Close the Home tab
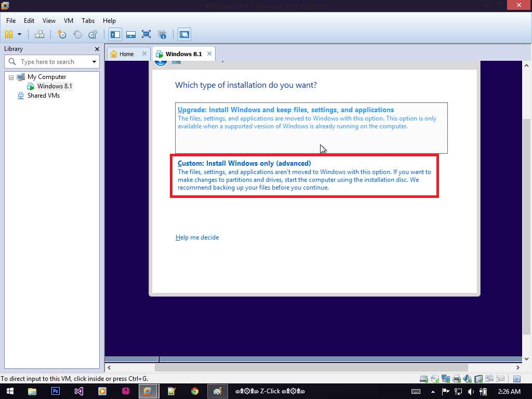The image size is (532, 399). tap(144, 54)
